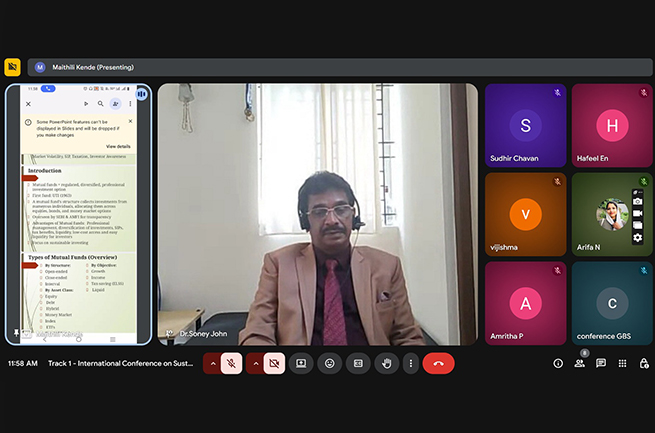655x433 pixels.
Task: Open host controls lock icon
Action: point(642,364)
